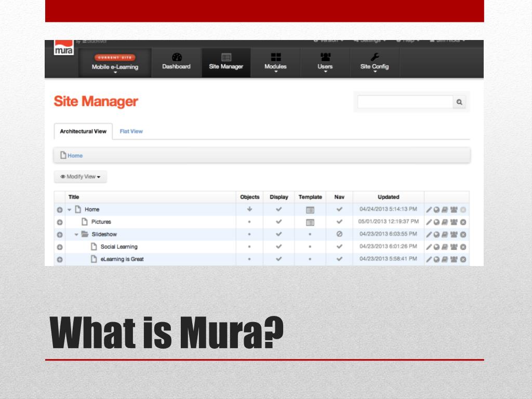Toggle Display checkmark for eLearning is Great

[279, 259]
